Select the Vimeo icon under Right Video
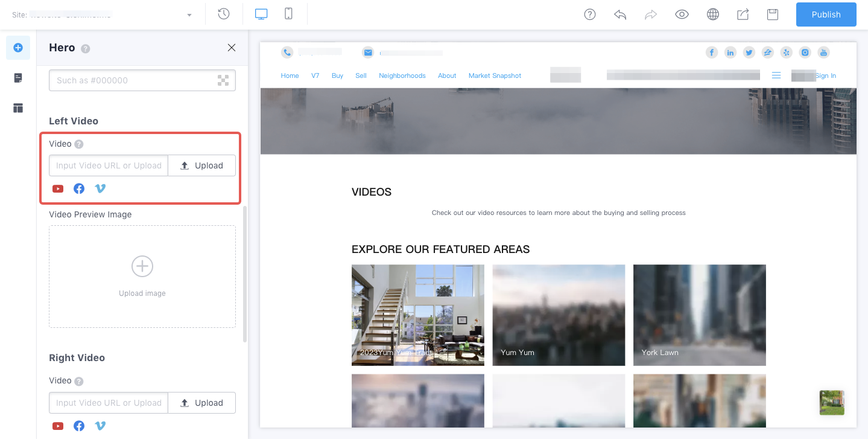 pyautogui.click(x=100, y=426)
